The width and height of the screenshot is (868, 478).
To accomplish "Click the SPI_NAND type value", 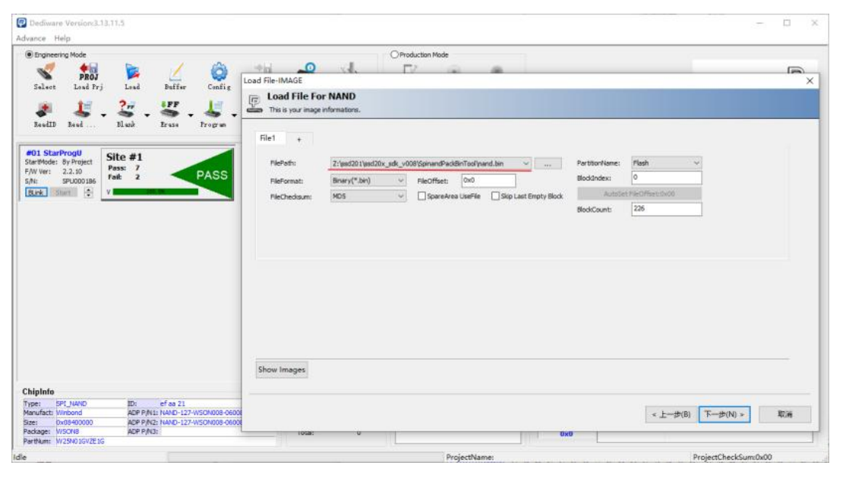I will point(71,404).
